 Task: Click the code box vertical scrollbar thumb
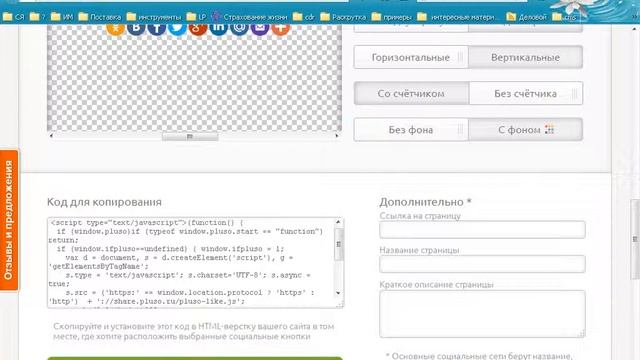(338, 244)
